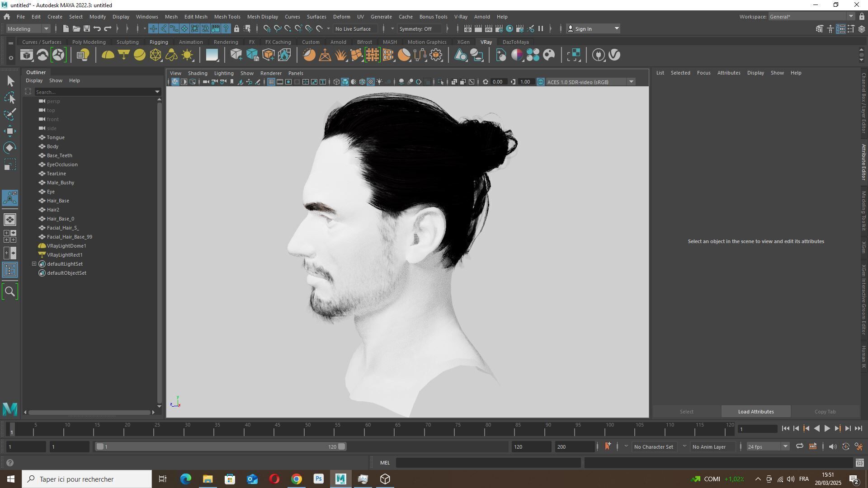Toggle audio sound icon on range slider
This screenshot has width=868, height=488.
pyautogui.click(x=833, y=446)
